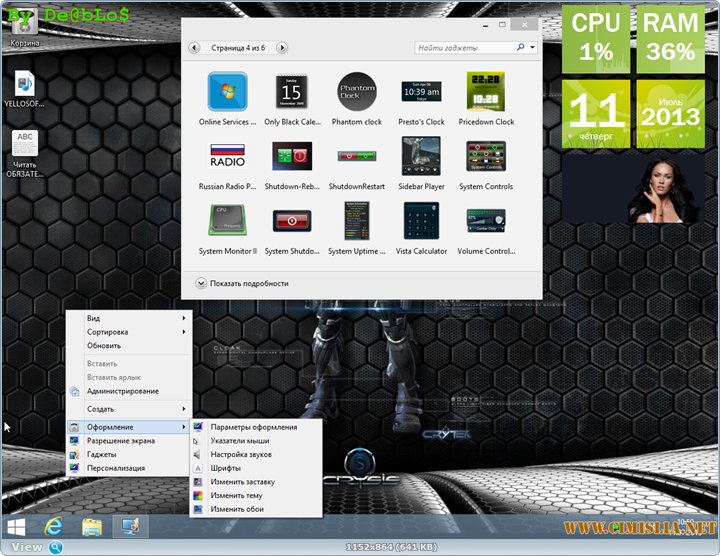Viewport: 720px width, 556px height.
Task: Pick the Sidebar Player gadget
Action: point(421,157)
